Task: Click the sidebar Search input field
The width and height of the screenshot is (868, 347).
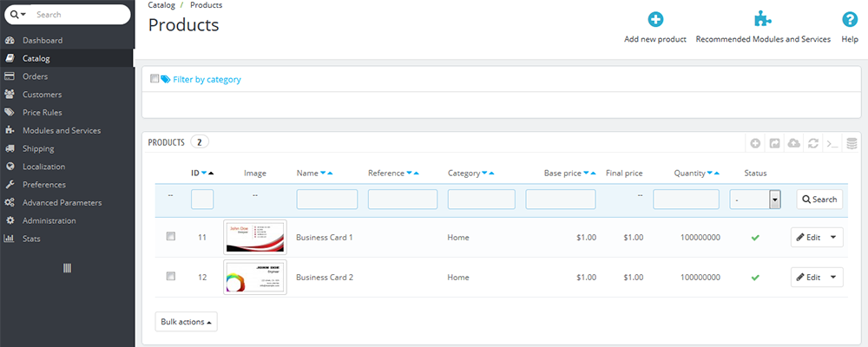Action: point(81,15)
